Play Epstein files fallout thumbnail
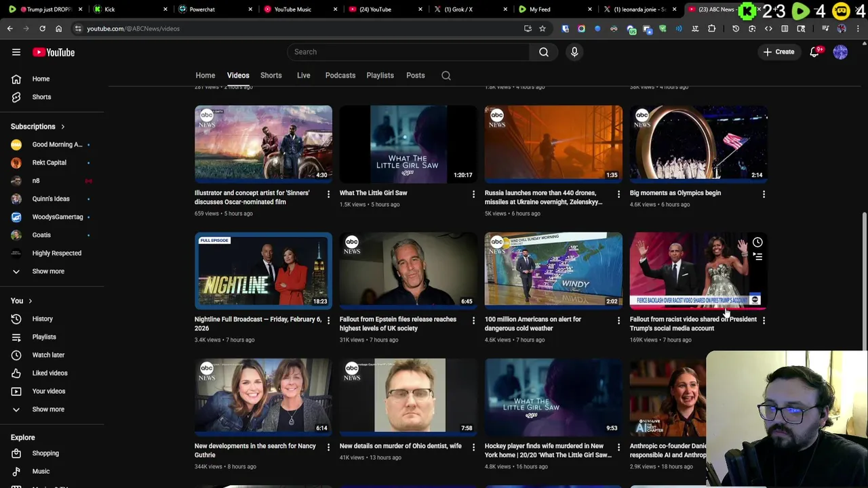868x488 pixels. pos(408,270)
